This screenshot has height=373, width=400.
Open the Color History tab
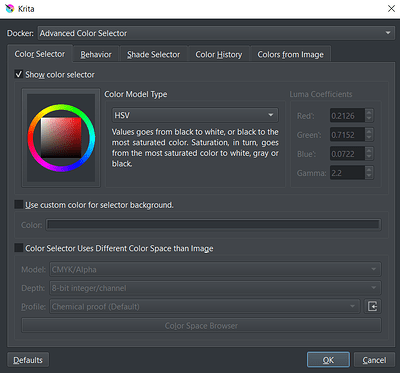[219, 55]
